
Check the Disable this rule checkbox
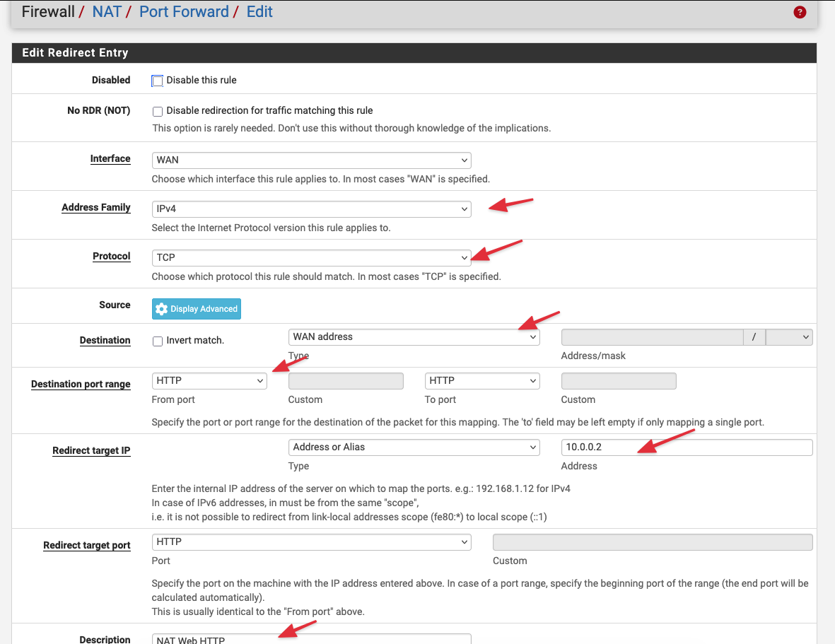pos(158,81)
